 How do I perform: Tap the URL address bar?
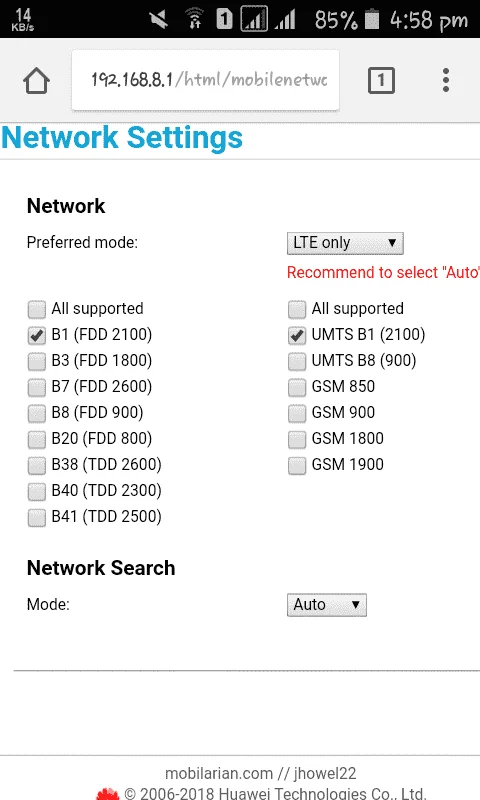click(x=206, y=80)
